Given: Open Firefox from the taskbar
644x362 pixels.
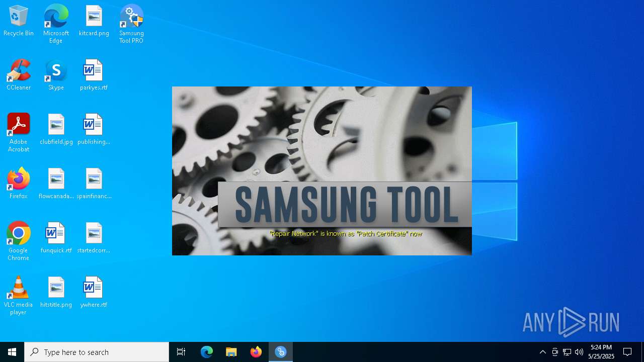Looking at the screenshot, I should (256, 352).
